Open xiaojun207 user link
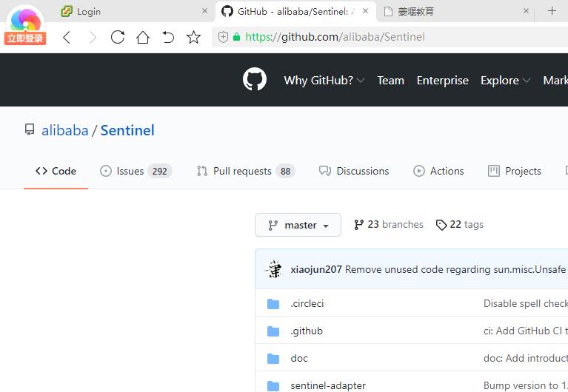The height and width of the screenshot is (392, 568). click(x=316, y=269)
